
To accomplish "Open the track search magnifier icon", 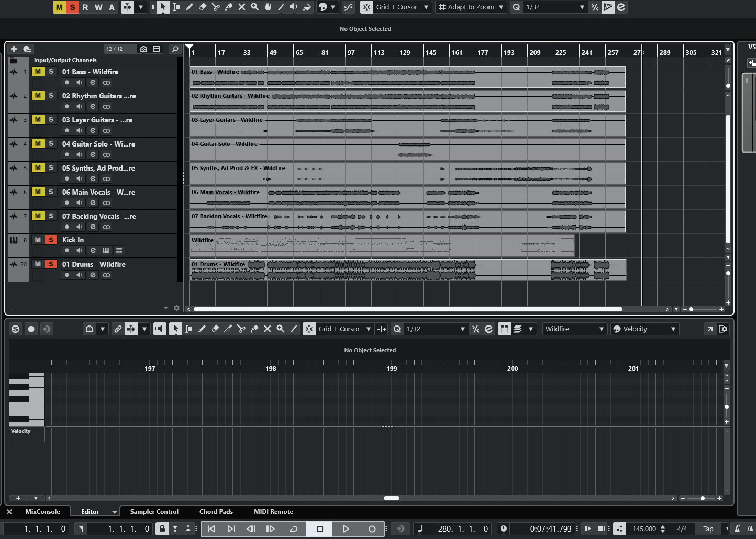I will pos(175,49).
